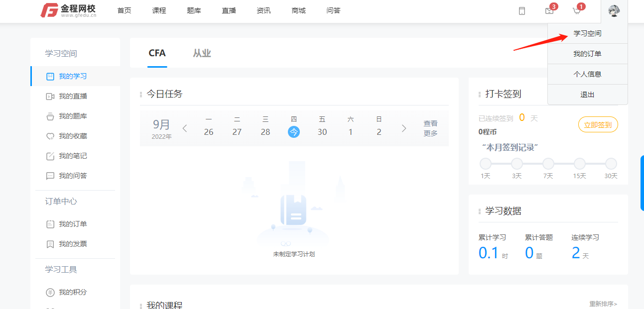Click the 立即签到 button
Viewport: 644px width, 309px height.
[598, 125]
